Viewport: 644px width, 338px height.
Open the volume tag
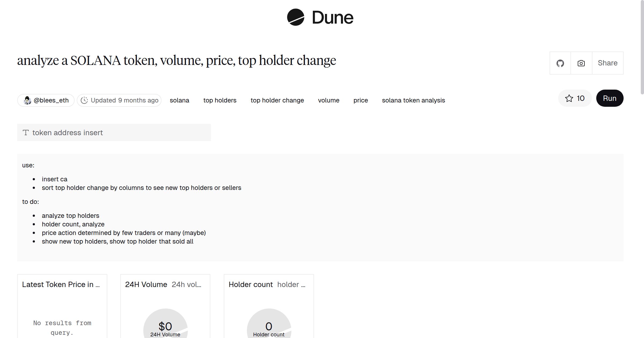[329, 100]
